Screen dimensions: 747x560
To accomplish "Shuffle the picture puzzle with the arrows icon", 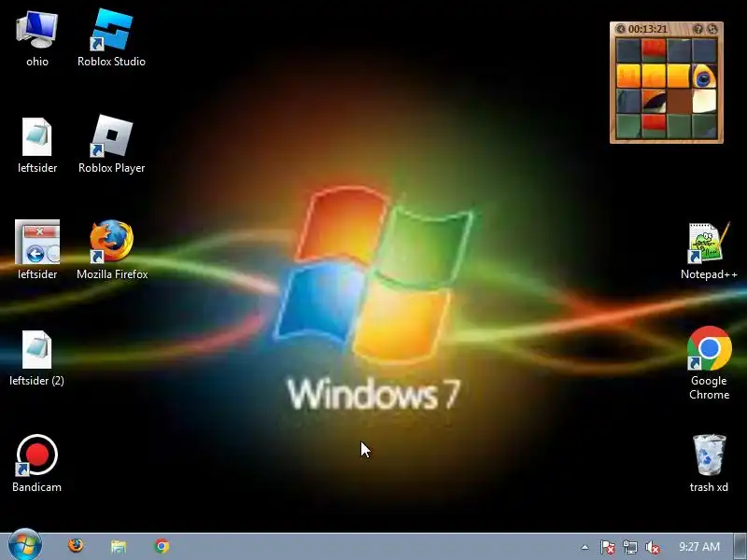I will tap(712, 29).
